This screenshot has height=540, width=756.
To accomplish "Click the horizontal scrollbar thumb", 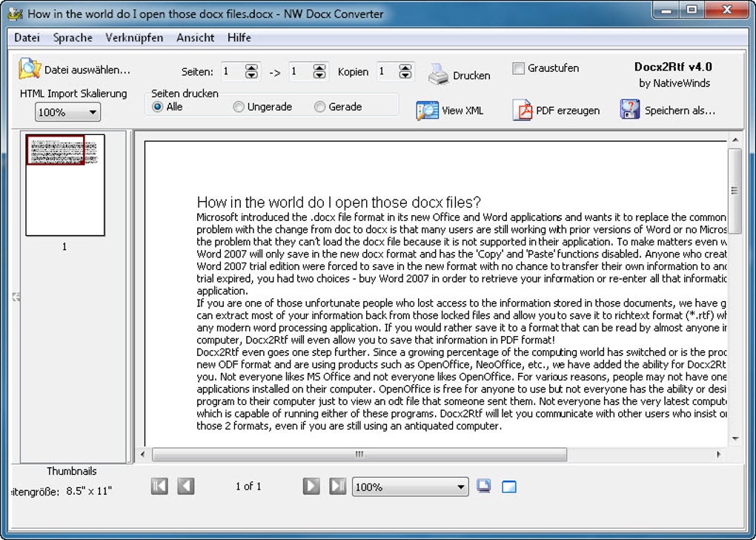I will pyautogui.click(x=359, y=455).
